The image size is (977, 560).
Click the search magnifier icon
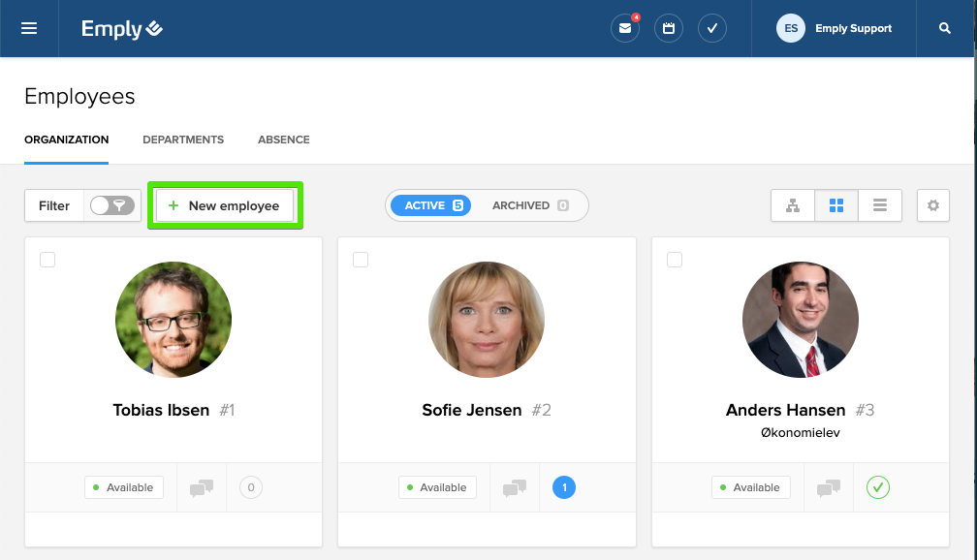pyautogui.click(x=945, y=28)
